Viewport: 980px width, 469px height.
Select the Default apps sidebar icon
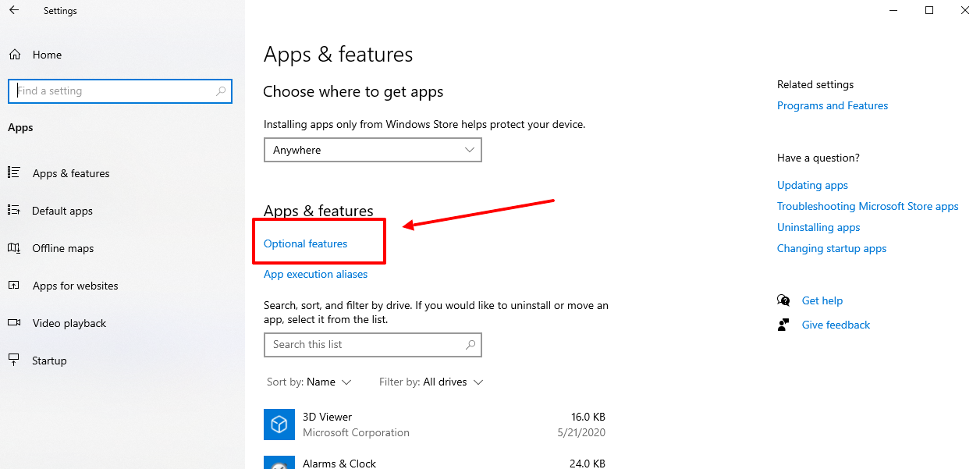click(14, 211)
